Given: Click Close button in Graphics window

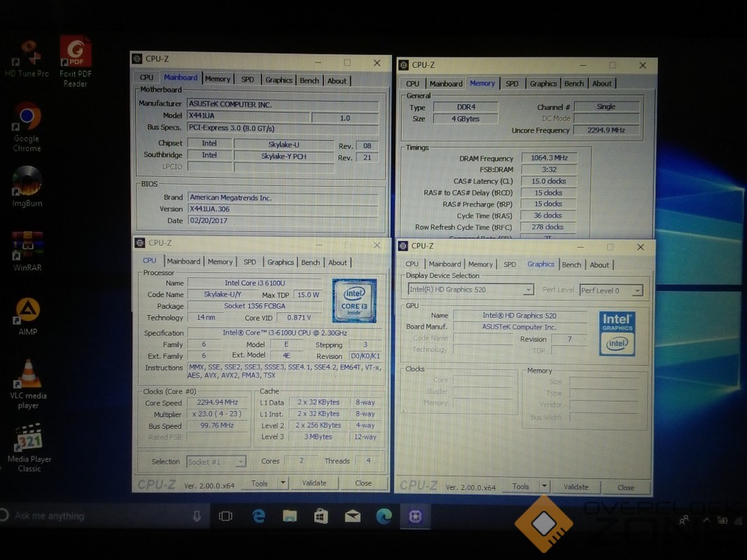Looking at the screenshot, I should coord(625,487).
